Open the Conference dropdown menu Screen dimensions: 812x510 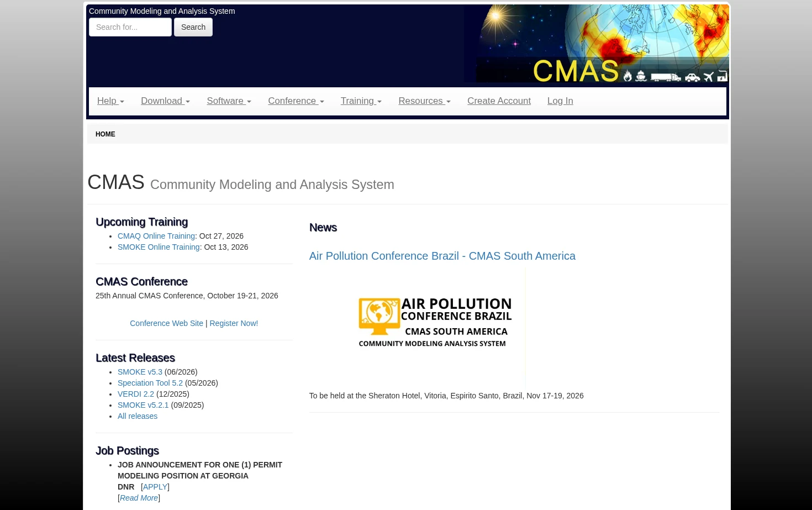coord(296,101)
